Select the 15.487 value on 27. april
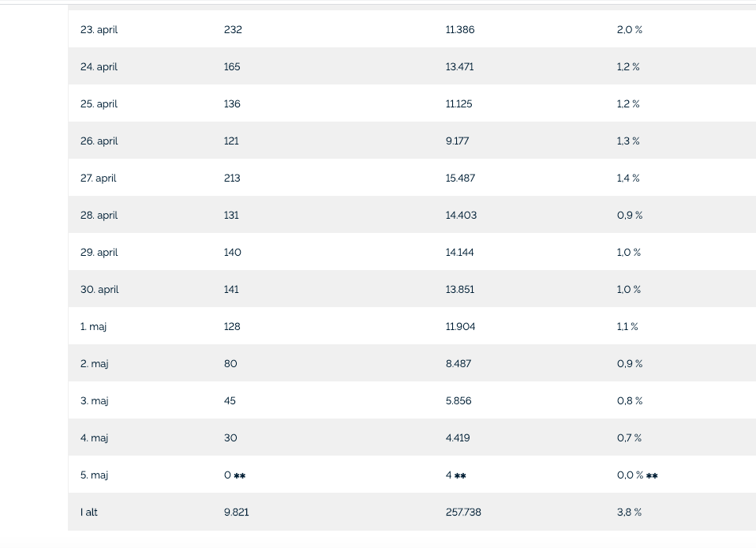The height and width of the screenshot is (548, 756). pos(460,178)
